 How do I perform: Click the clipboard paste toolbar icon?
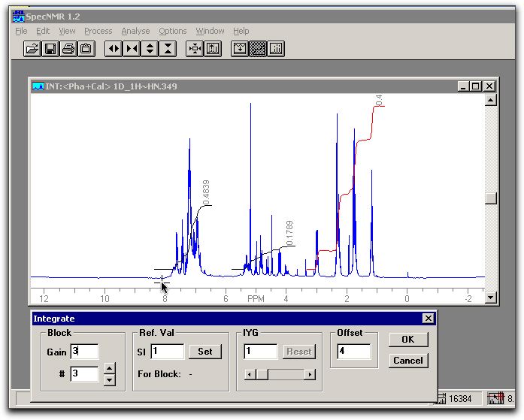86,49
